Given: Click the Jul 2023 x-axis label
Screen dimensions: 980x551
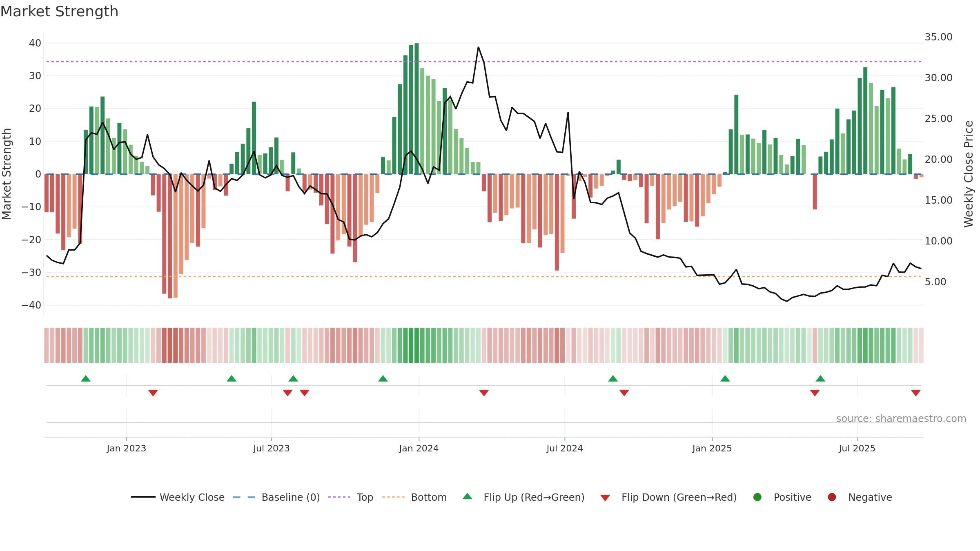Looking at the screenshot, I should [271, 448].
